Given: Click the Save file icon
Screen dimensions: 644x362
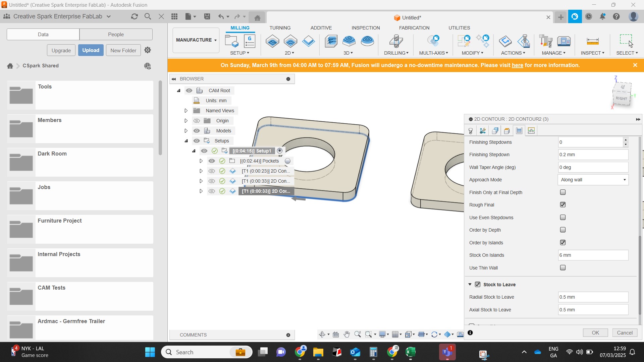Looking at the screenshot, I should 207,16.
